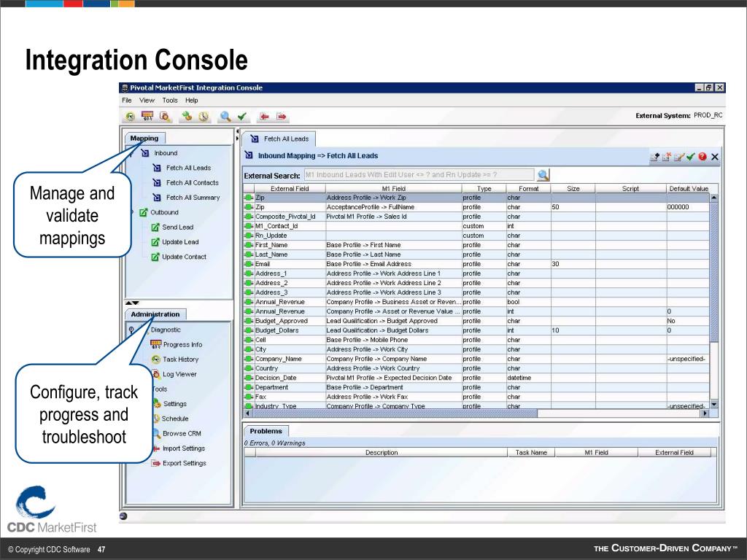Open the View menu

coord(147,101)
